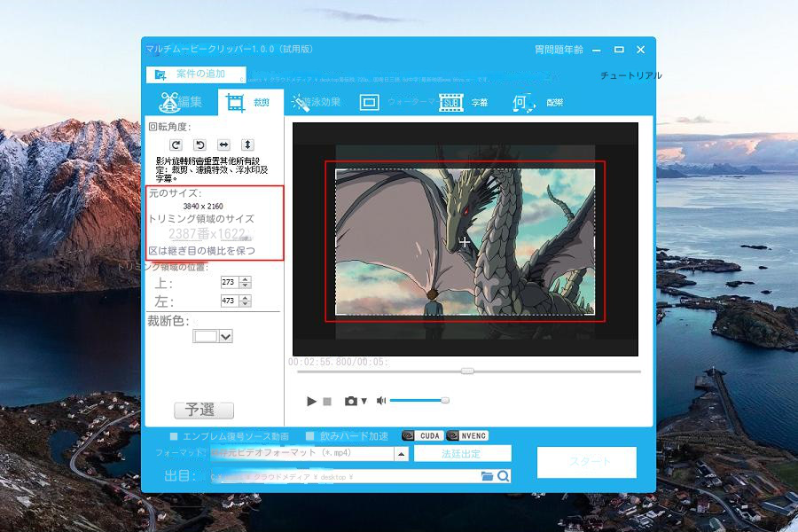The image size is (798, 532).
Task: Click the 案件の追加 add file button
Action: tap(196, 74)
